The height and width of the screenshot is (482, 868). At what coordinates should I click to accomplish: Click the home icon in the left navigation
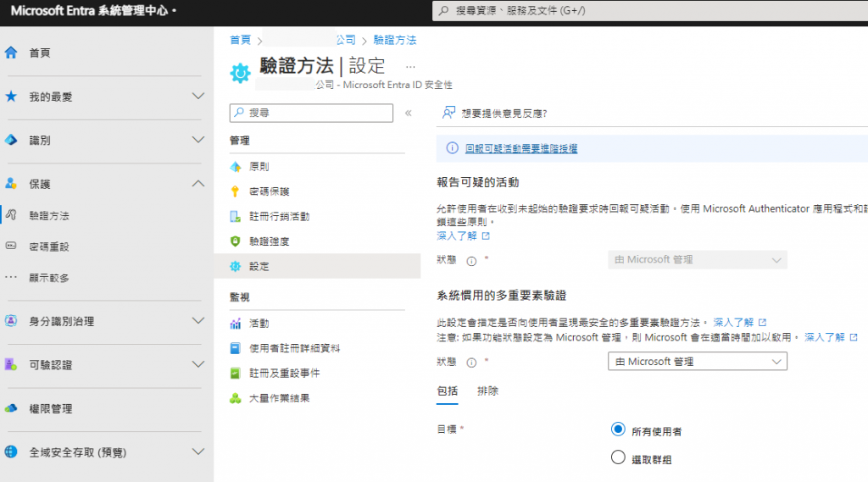click(x=11, y=53)
